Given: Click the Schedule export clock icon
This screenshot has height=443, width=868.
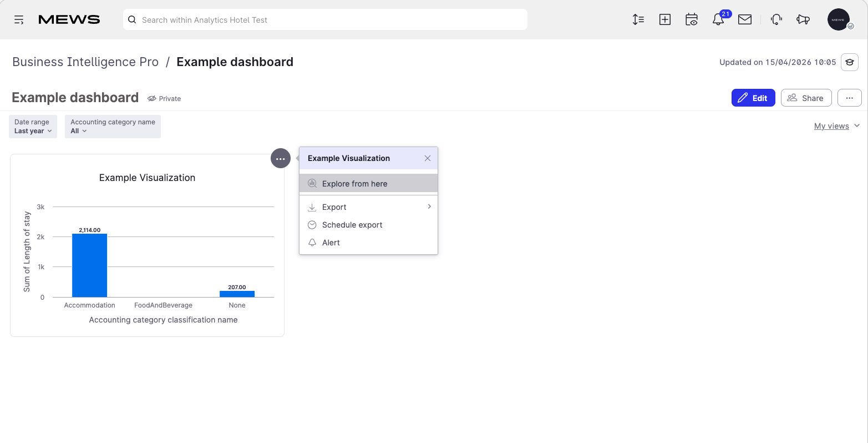Looking at the screenshot, I should tap(312, 225).
